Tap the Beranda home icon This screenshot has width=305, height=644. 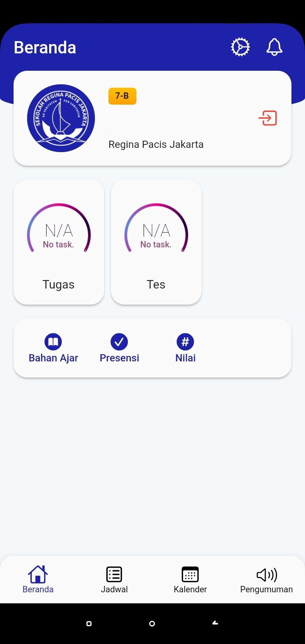pos(38,574)
